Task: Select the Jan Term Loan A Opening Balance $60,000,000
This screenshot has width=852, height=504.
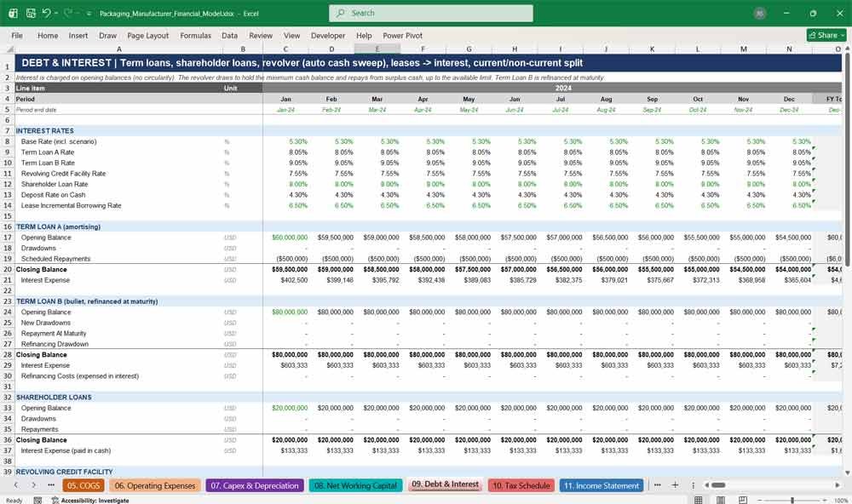Action: pyautogui.click(x=285, y=238)
